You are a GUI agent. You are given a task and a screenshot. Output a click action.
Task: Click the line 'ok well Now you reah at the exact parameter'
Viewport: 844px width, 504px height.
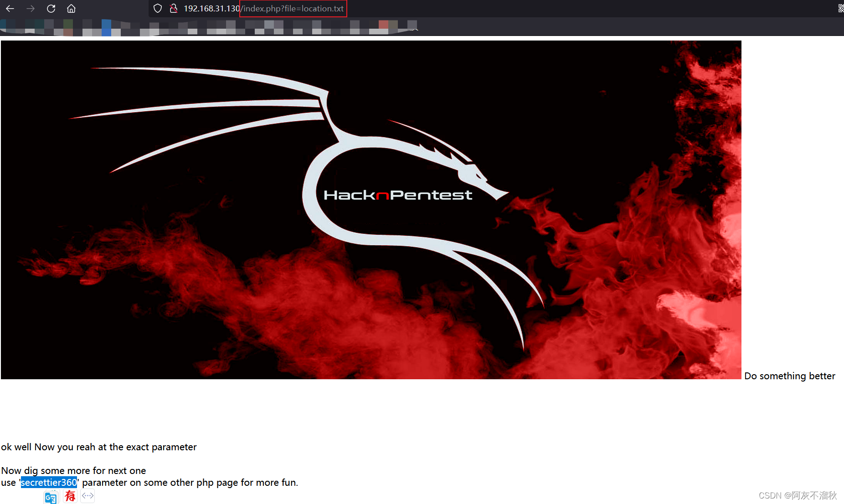[99, 447]
